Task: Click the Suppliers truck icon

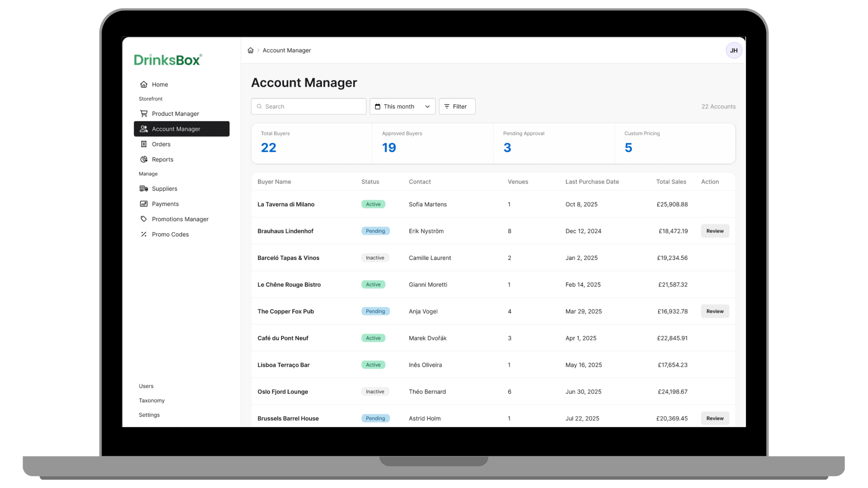Action: pos(143,188)
